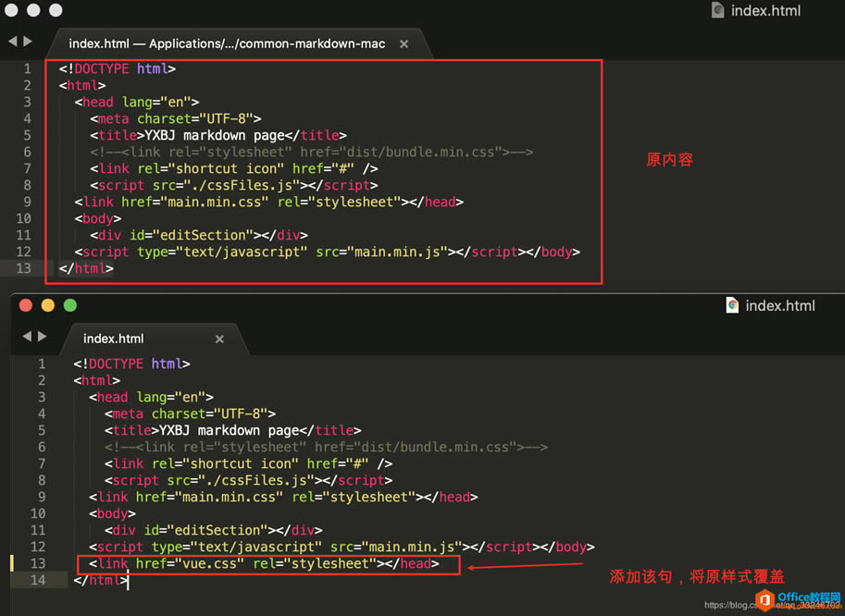Click the orange Office logo watermark
Screen dimensions: 845x616
[764, 600]
